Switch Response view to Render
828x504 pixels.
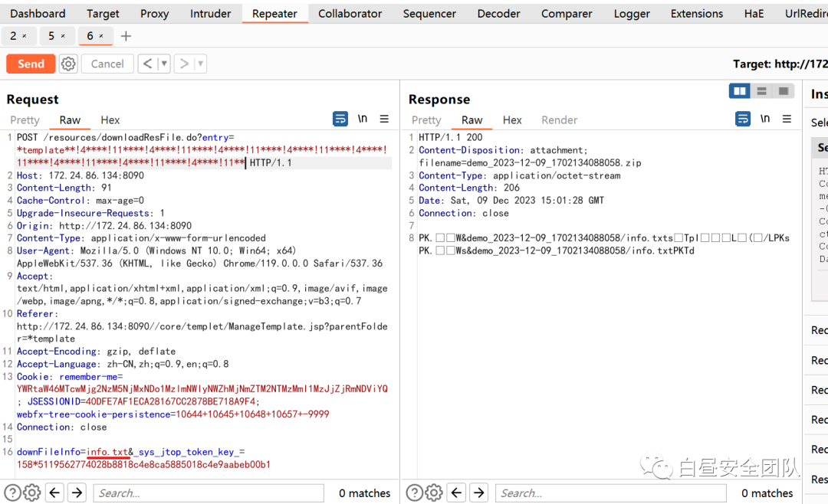click(x=559, y=119)
